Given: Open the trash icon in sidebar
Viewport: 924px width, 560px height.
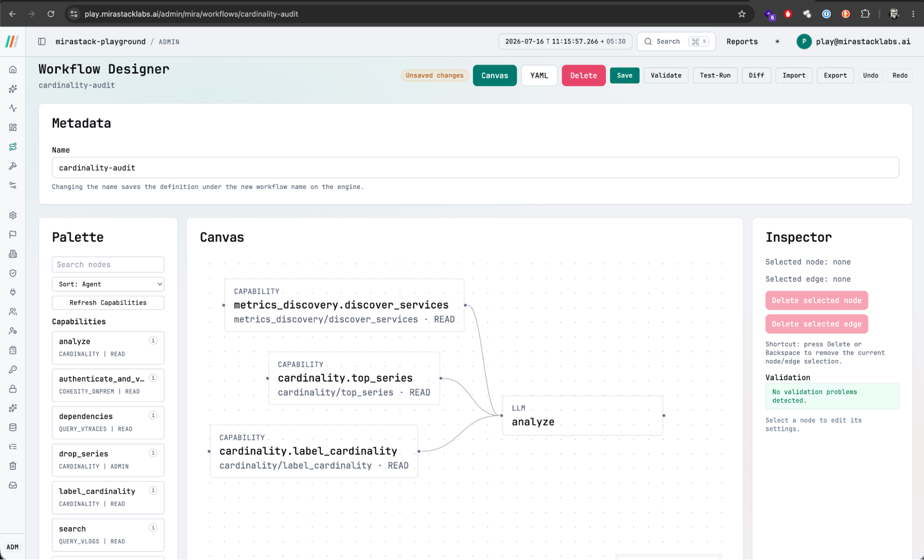Looking at the screenshot, I should tap(13, 466).
